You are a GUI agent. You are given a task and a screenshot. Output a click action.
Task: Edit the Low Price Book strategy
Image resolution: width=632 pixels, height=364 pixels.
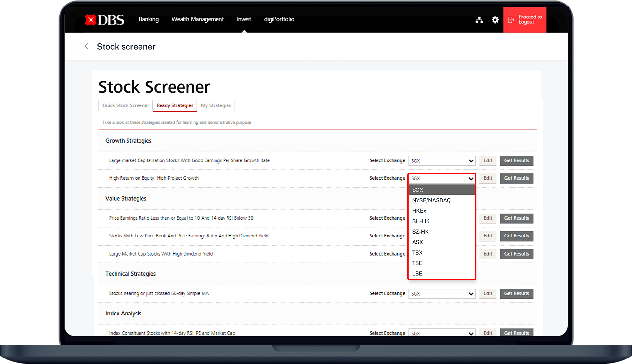click(x=488, y=236)
